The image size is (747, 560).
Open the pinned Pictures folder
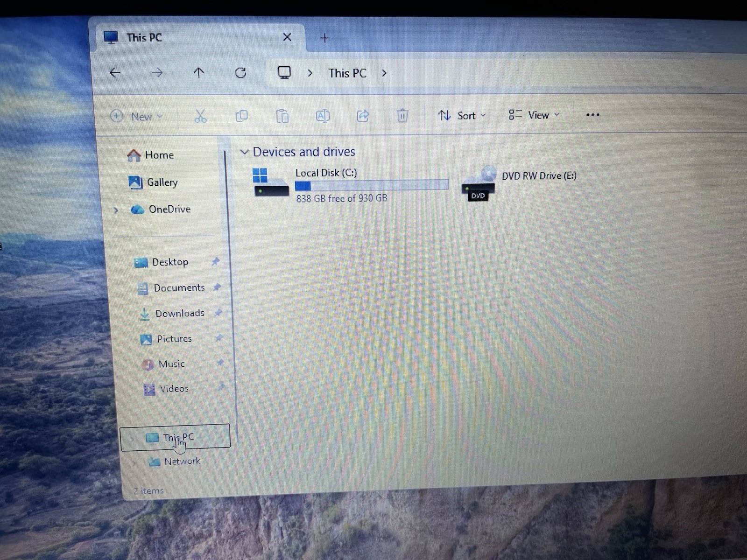pos(166,339)
